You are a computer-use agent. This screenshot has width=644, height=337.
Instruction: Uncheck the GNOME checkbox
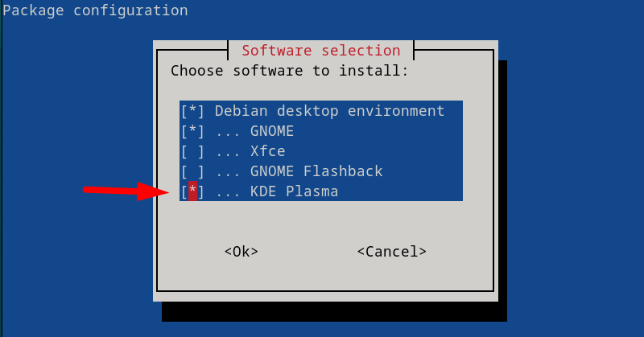pyautogui.click(x=192, y=131)
